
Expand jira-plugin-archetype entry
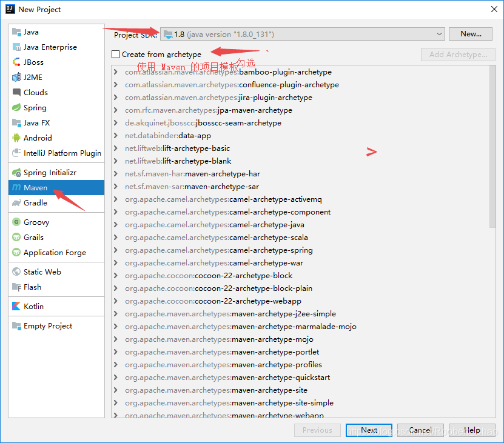click(x=116, y=98)
